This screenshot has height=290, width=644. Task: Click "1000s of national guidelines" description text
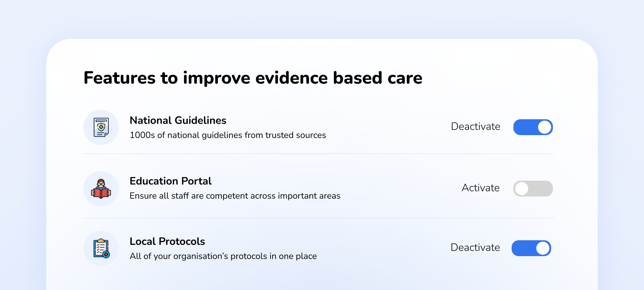(x=228, y=135)
